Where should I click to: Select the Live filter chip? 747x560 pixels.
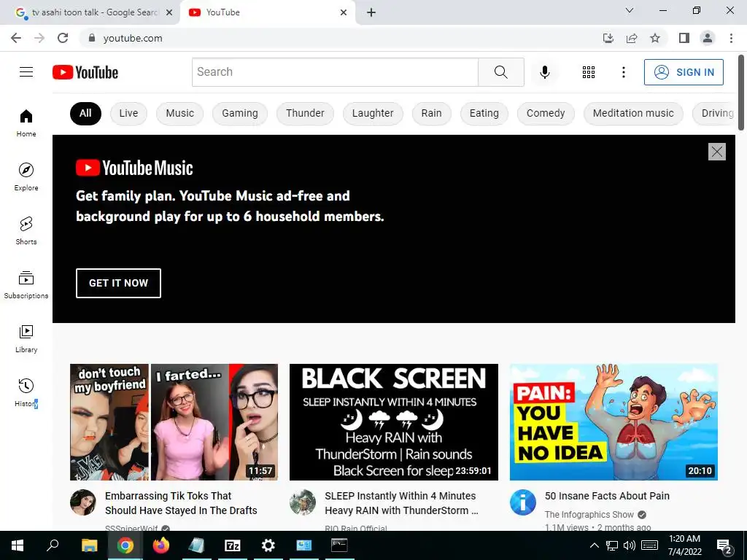click(x=128, y=113)
